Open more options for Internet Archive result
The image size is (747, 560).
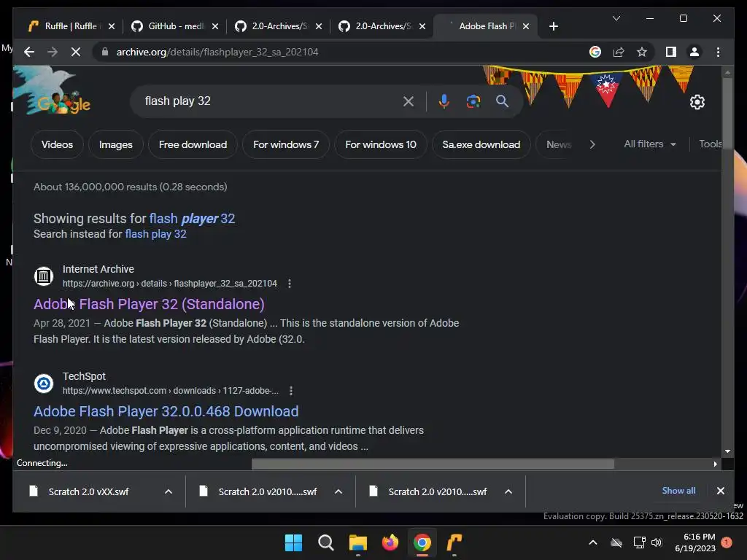(x=289, y=284)
